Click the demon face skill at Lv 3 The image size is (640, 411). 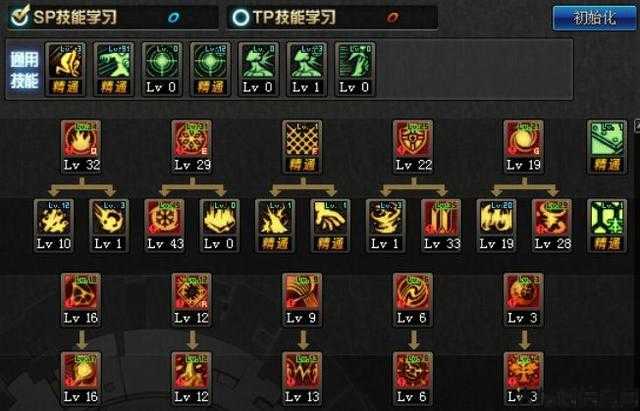(523, 371)
